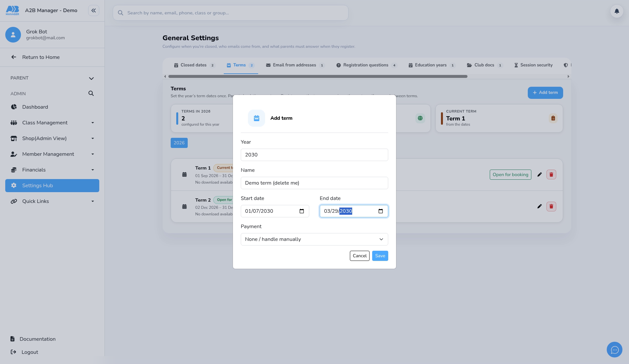Expand the PARENT section chevron

tap(91, 78)
